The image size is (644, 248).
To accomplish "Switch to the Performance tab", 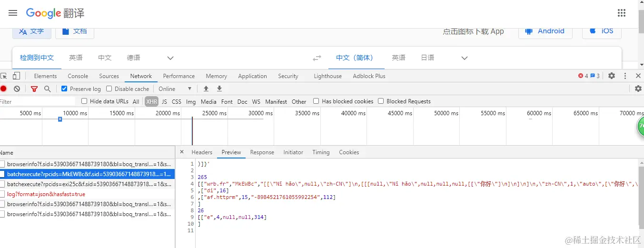I will click(179, 76).
